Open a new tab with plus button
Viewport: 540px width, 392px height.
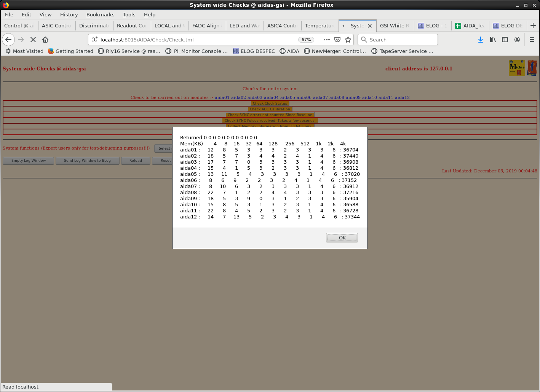click(533, 25)
